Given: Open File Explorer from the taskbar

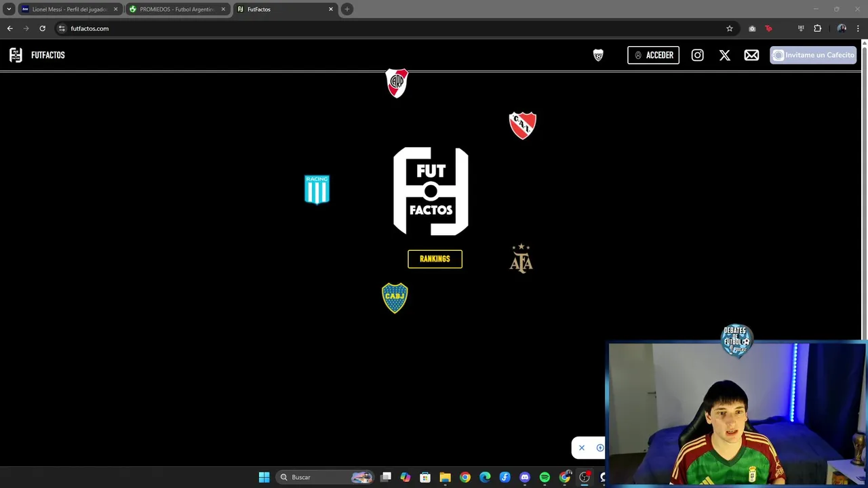Looking at the screenshot, I should (445, 477).
